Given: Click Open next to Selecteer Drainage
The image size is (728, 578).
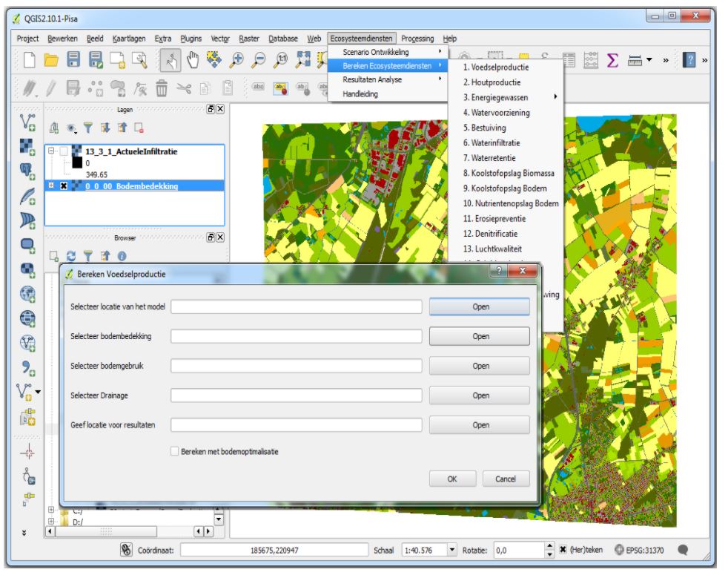Looking at the screenshot, I should pos(480,394).
